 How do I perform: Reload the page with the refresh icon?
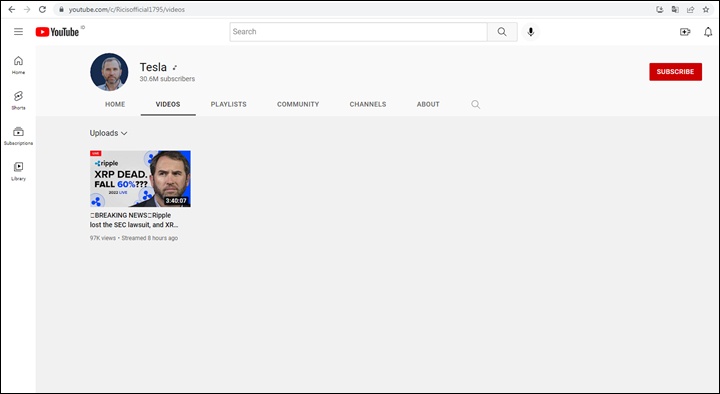click(42, 9)
